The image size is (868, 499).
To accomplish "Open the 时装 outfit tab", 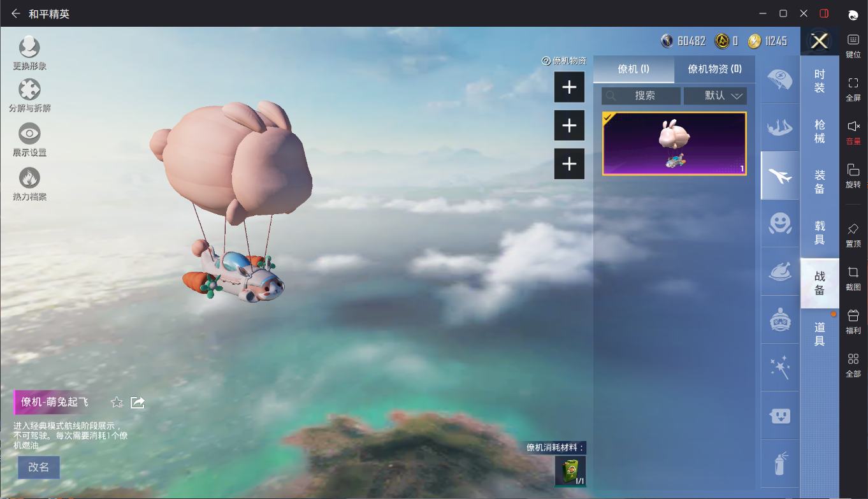I will pos(820,81).
